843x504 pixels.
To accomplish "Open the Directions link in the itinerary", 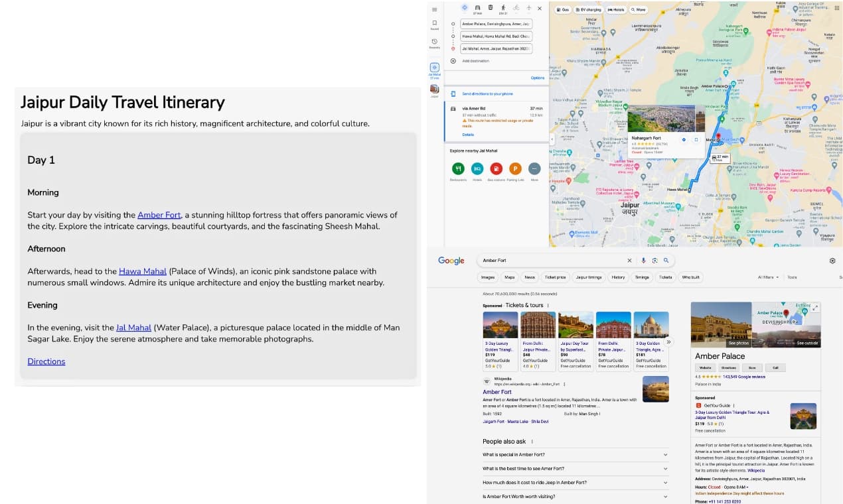I will (x=46, y=361).
